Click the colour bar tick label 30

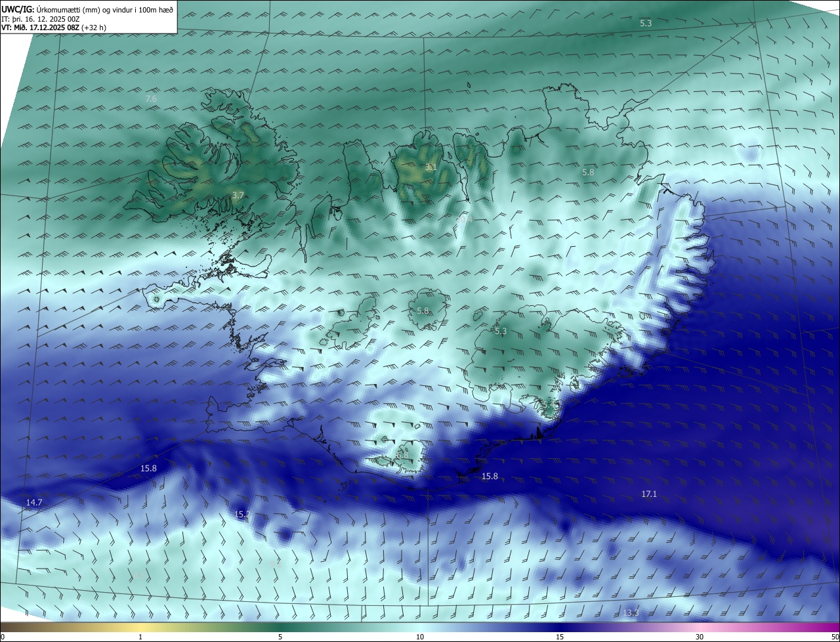[x=700, y=637]
